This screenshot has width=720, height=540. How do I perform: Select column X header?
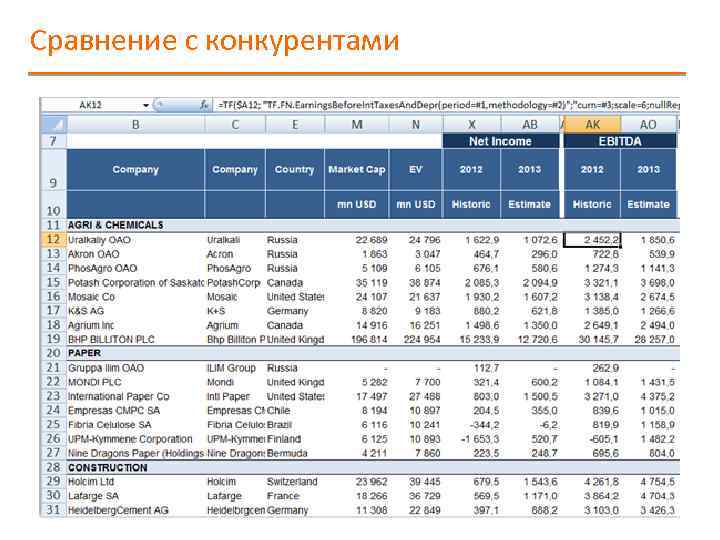click(472, 124)
